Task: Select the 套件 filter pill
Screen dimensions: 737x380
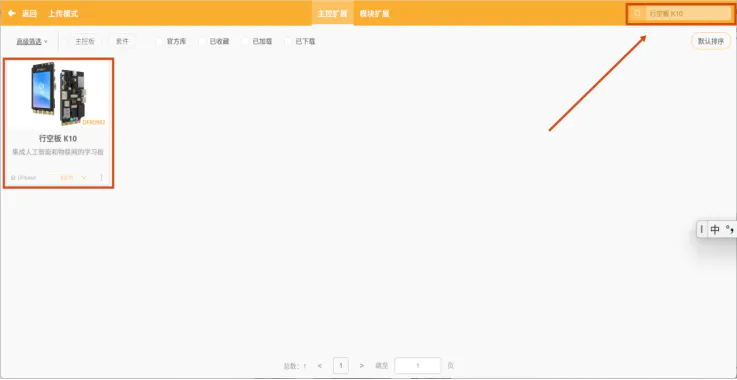Action: [x=122, y=41]
